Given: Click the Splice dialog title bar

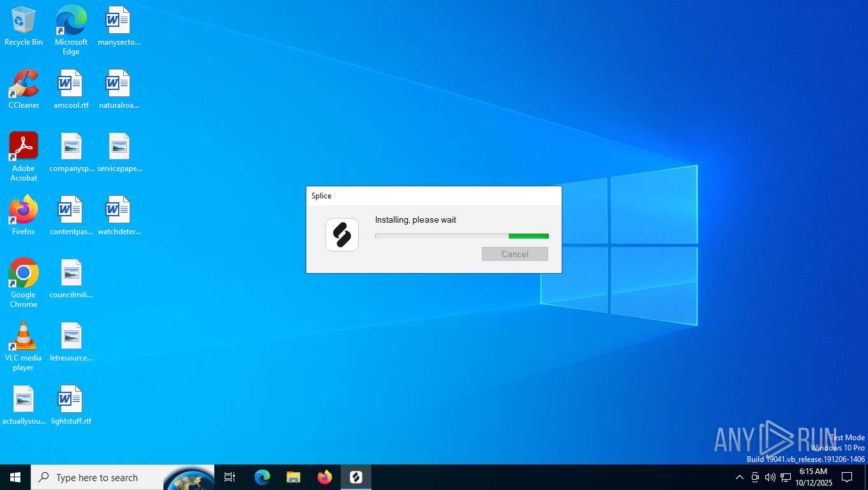Looking at the screenshot, I should [434, 196].
